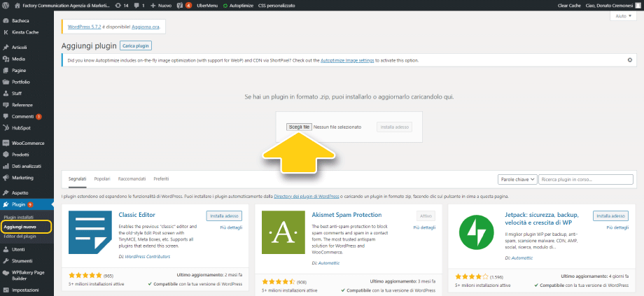Click the Attivo button for Akismet
Viewport: 644px width, 296px height.
coord(426,216)
